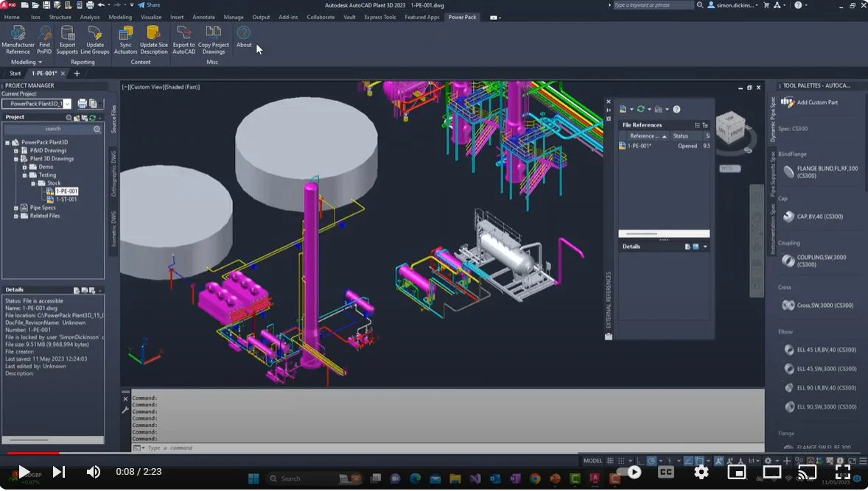The image size is (868, 491).
Task: Open the Isometric DWG side tab
Action: click(x=113, y=229)
